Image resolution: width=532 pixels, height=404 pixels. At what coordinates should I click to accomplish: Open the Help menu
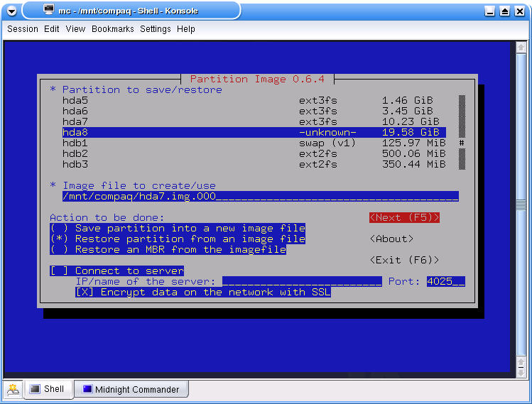[186, 29]
